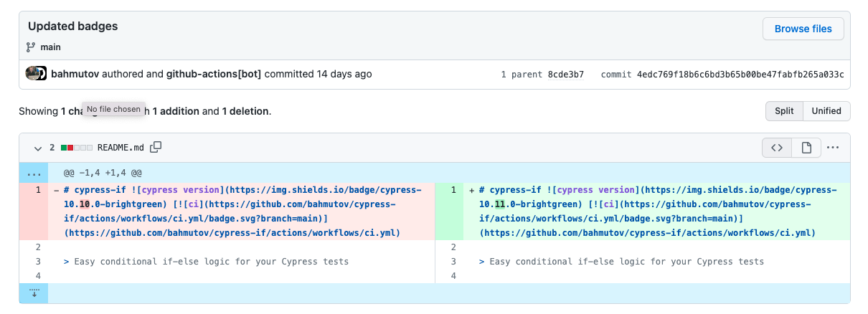
Task: Collapse the README.md file diff
Action: 38,148
